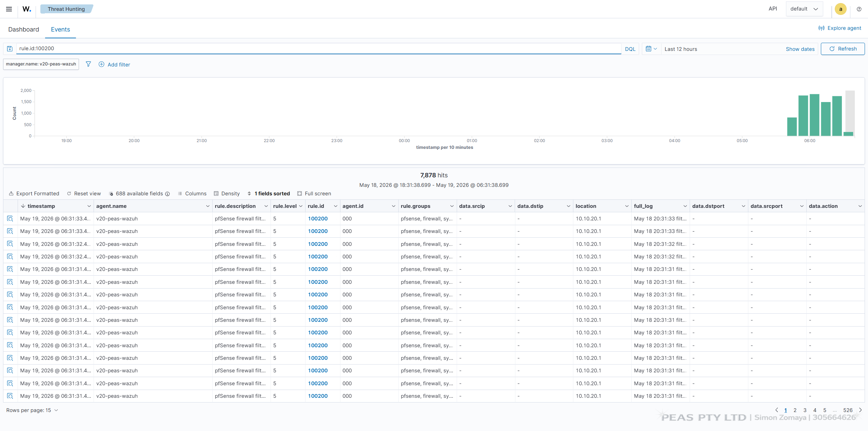The height and width of the screenshot is (431, 868).
Task: Open the rule.description column header menu
Action: tap(266, 206)
